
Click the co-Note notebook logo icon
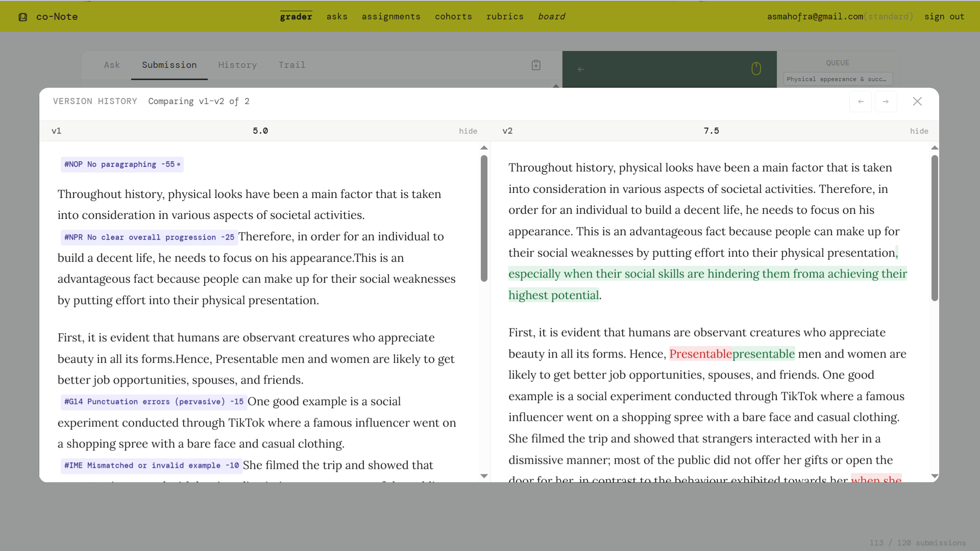[23, 17]
